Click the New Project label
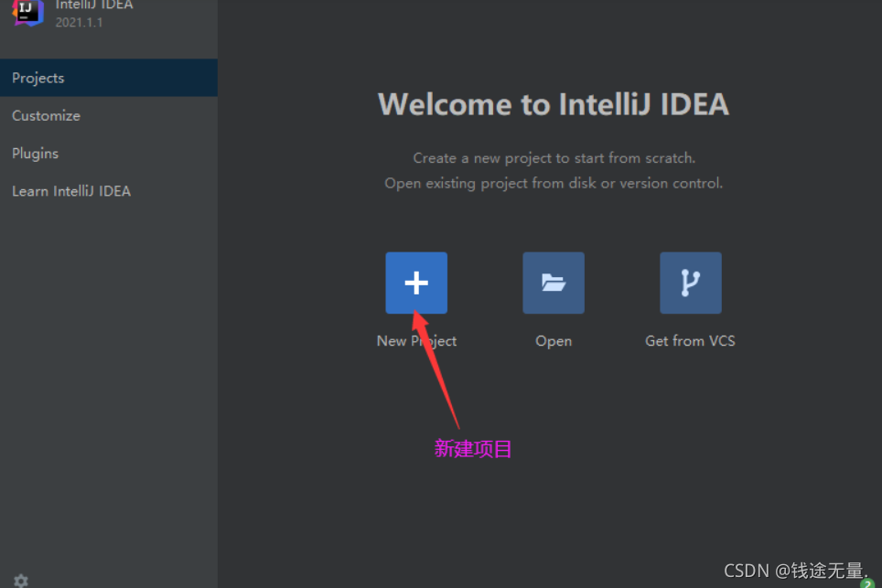Image resolution: width=882 pixels, height=588 pixels. (416, 341)
